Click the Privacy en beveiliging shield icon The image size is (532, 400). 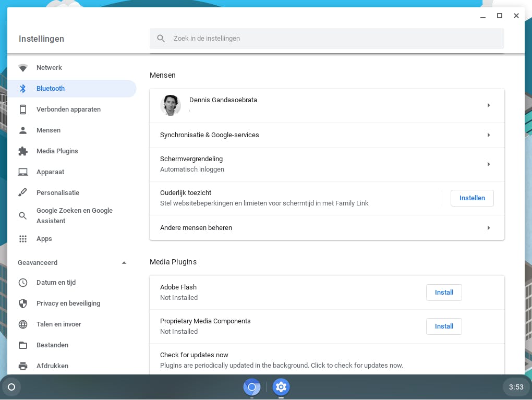(x=23, y=304)
